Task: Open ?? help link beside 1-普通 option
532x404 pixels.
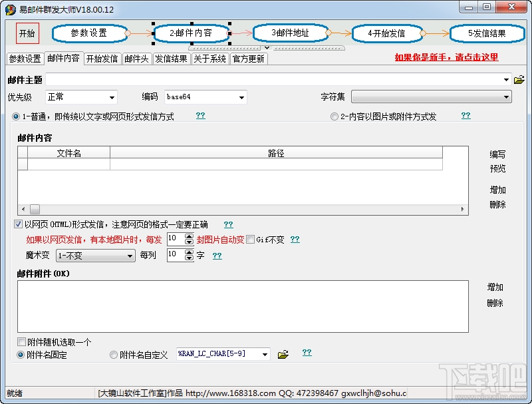Action: click(x=201, y=115)
